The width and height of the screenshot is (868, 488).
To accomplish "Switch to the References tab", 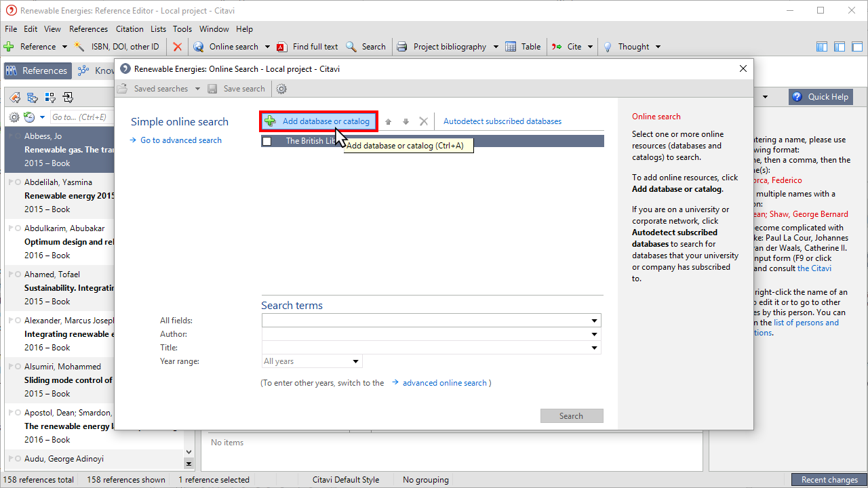I will [37, 70].
